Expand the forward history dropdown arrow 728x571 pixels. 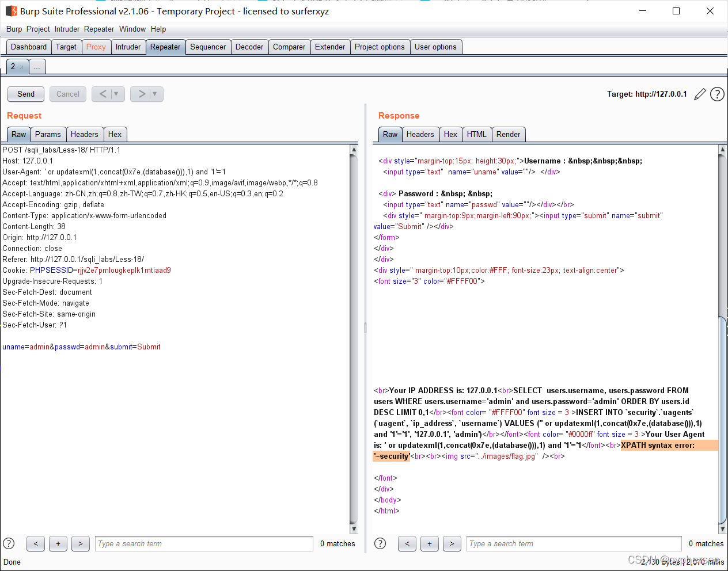point(155,94)
